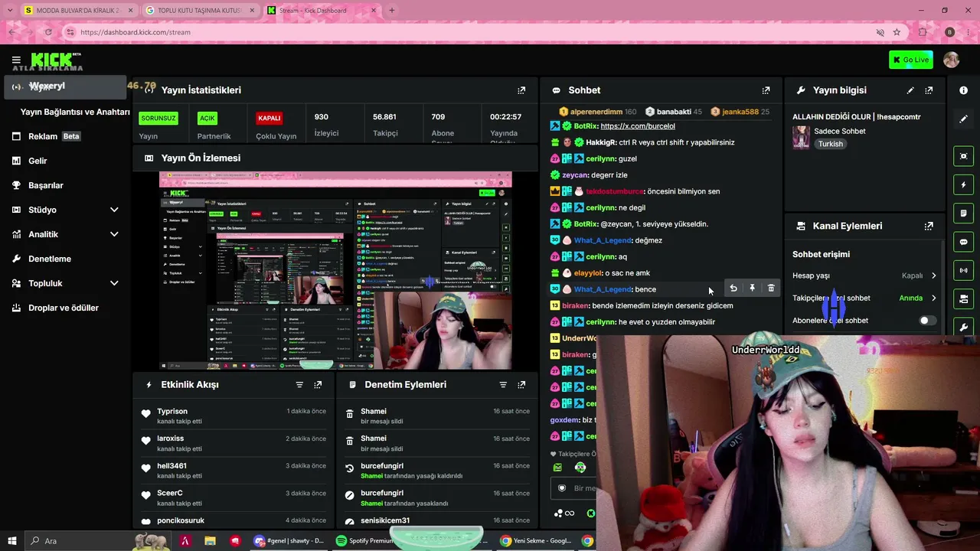Reply to What_A_Legend's 'bence' message
This screenshot has height=551, width=980.
[733, 289]
